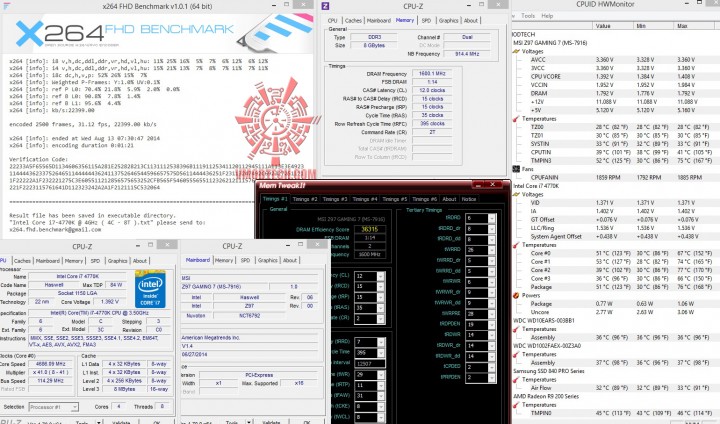Viewport: 720px width, 424px height.
Task: Click the Intel Core i7 logo in CPU-Z
Action: point(150,289)
